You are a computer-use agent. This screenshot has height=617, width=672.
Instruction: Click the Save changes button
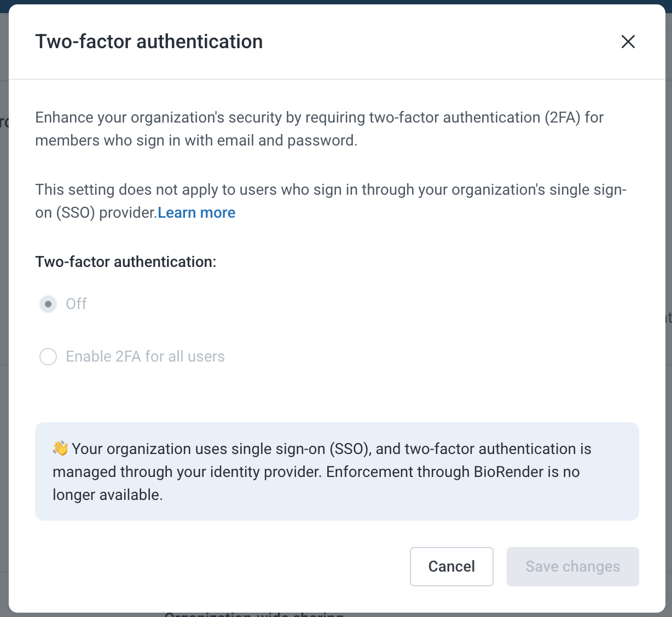pos(572,567)
